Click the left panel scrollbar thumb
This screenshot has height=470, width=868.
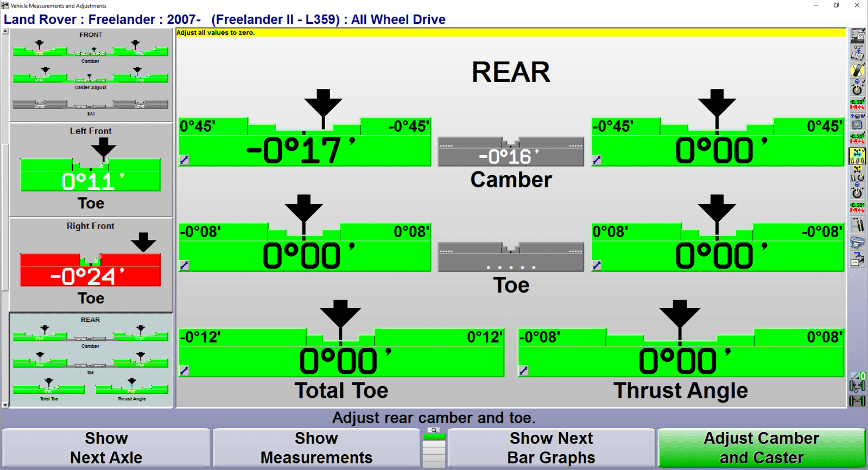click(x=5, y=217)
